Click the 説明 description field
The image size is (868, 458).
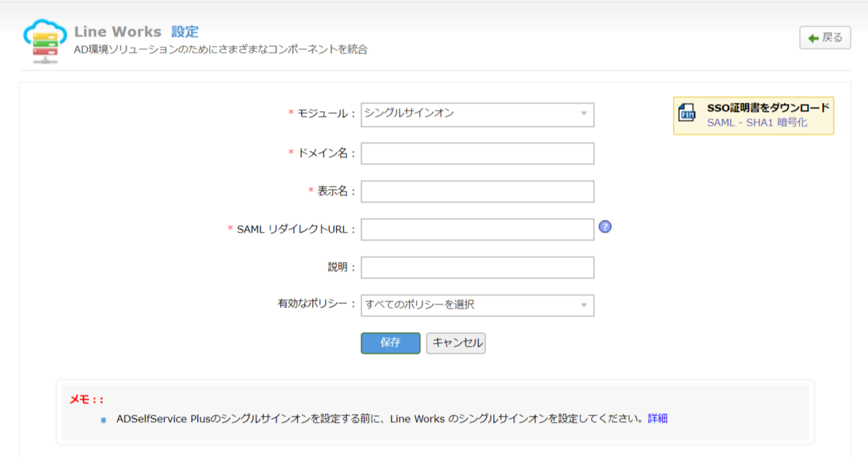477,267
